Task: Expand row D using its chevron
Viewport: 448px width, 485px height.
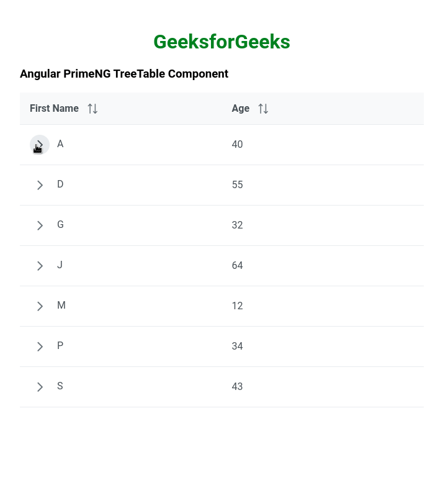Action: [40, 185]
